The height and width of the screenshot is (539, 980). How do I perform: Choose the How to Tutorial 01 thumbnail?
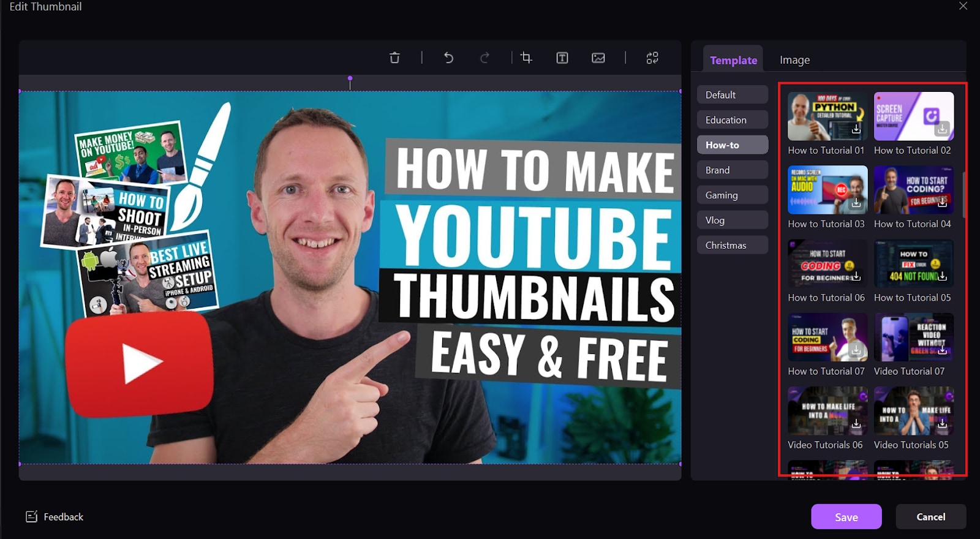827,116
